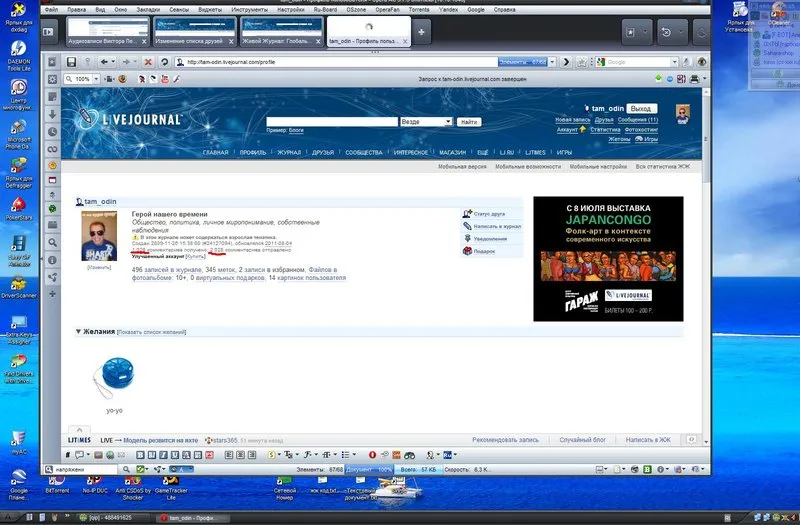Click the floppy disk save icon
The width and height of the screenshot is (800, 525).
(x=71, y=62)
